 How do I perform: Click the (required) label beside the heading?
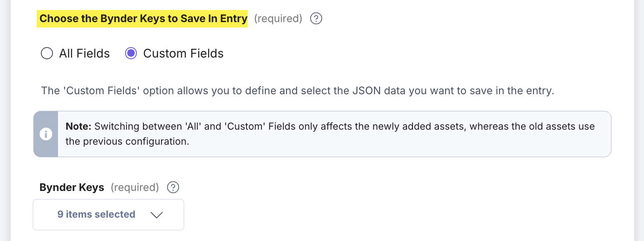(278, 18)
